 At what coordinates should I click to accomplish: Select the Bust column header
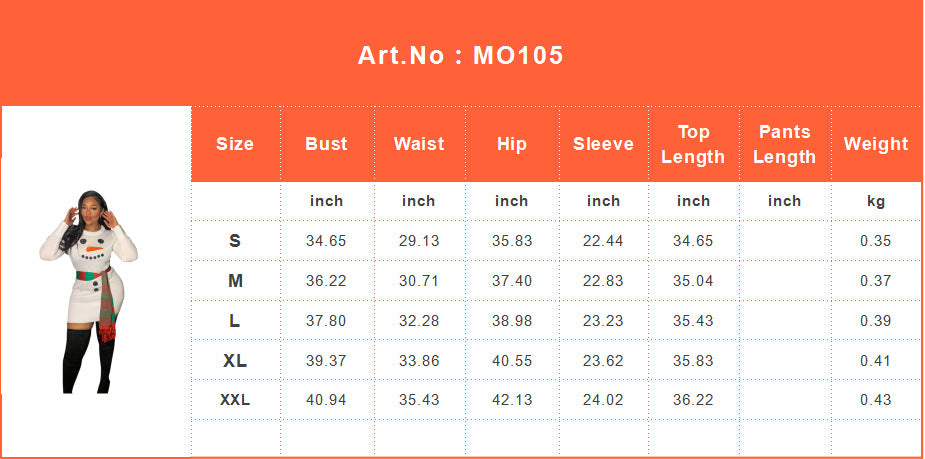[326, 144]
